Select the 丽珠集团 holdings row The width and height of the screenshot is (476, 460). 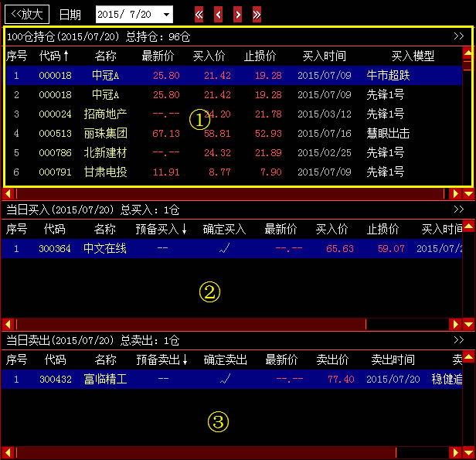[x=232, y=133]
